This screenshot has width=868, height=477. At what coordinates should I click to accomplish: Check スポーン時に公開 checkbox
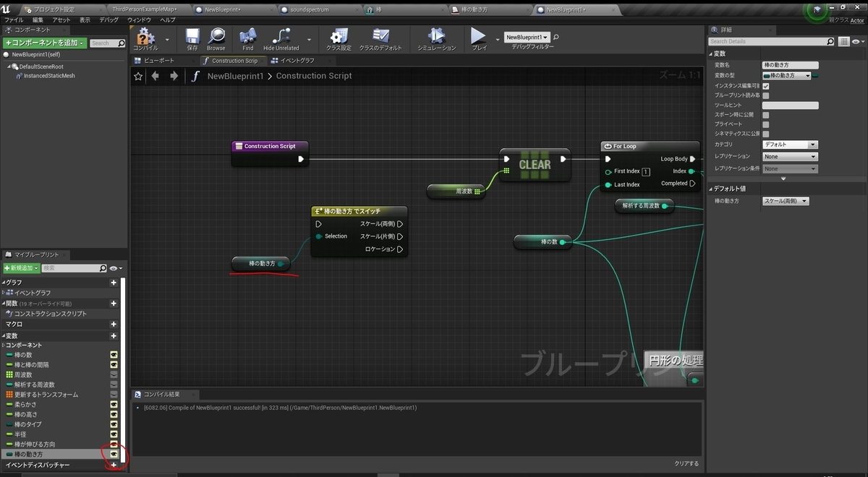tap(765, 115)
